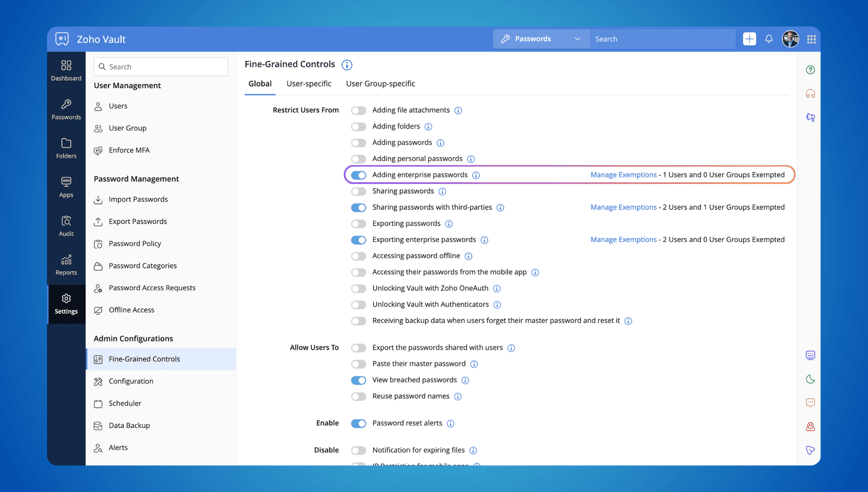
Task: Toggle Exporting enterprise passwords switch
Action: (359, 240)
